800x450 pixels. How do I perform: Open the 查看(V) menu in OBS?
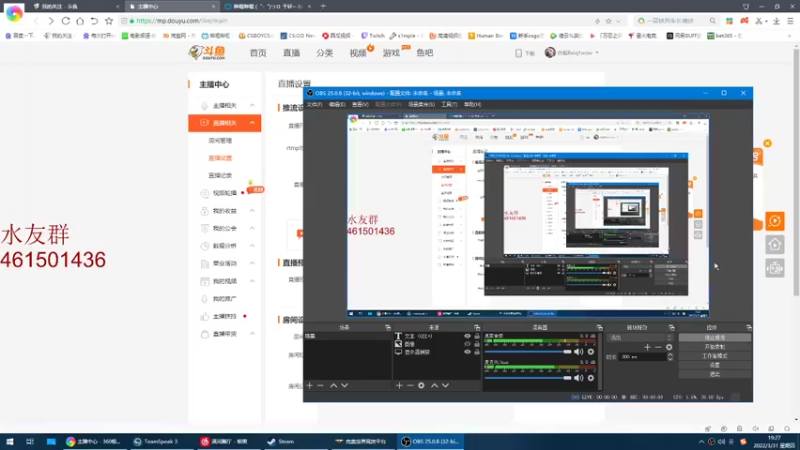pyautogui.click(x=360, y=105)
